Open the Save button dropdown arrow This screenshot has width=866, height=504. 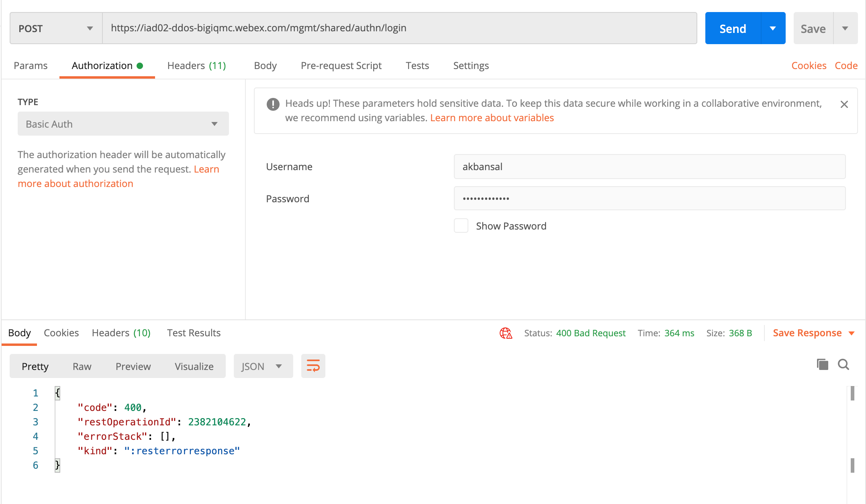click(x=845, y=28)
